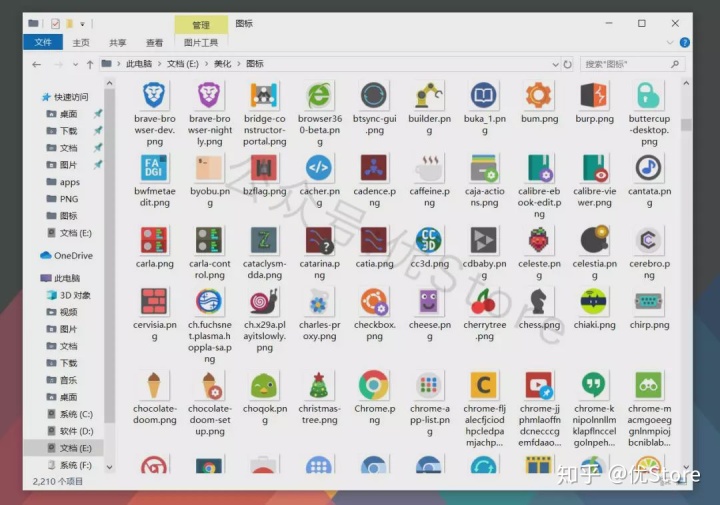Expand the ribbon with the chevron
Screen dimensions: 720x505
(669, 43)
